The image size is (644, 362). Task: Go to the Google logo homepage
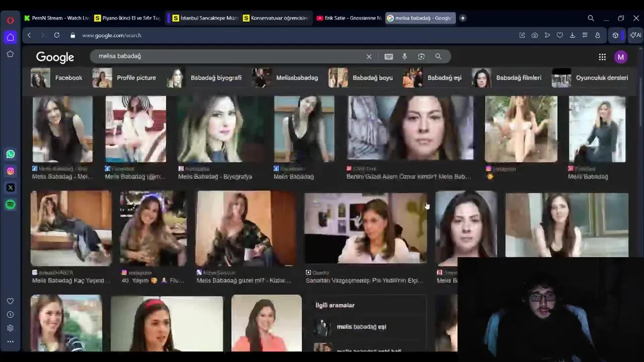click(x=55, y=57)
